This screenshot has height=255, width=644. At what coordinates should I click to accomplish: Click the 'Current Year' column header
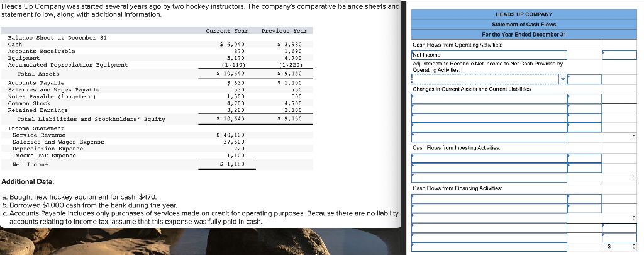(x=226, y=31)
